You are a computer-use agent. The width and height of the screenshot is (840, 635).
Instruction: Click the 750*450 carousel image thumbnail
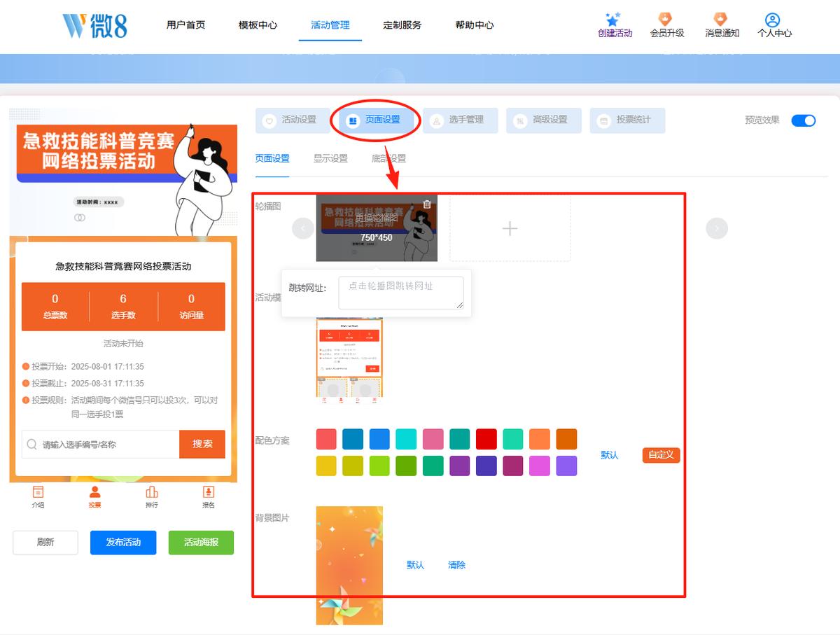click(377, 228)
